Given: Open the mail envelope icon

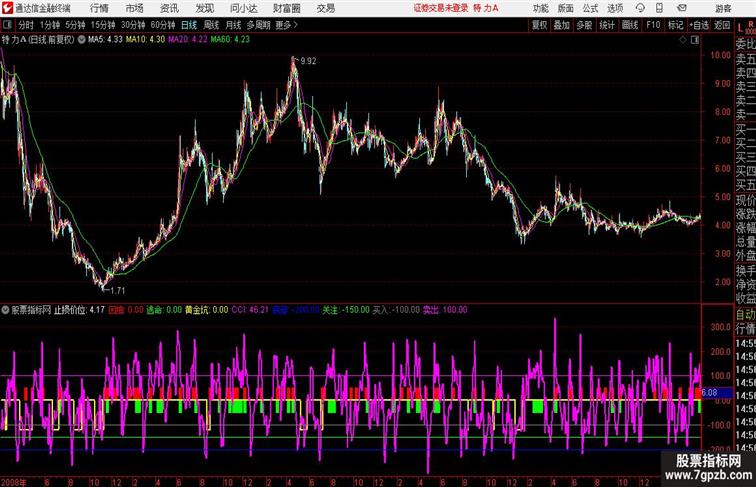Looking at the screenshot, I should pos(682,8).
